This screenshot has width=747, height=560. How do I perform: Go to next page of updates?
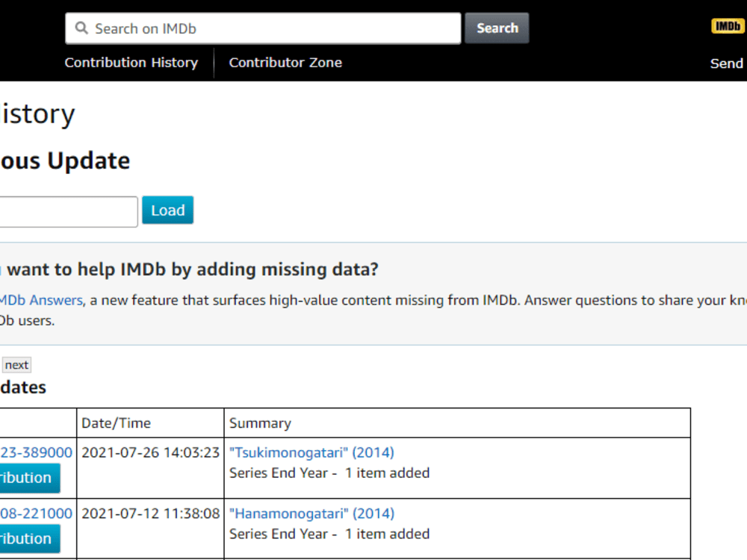16,365
